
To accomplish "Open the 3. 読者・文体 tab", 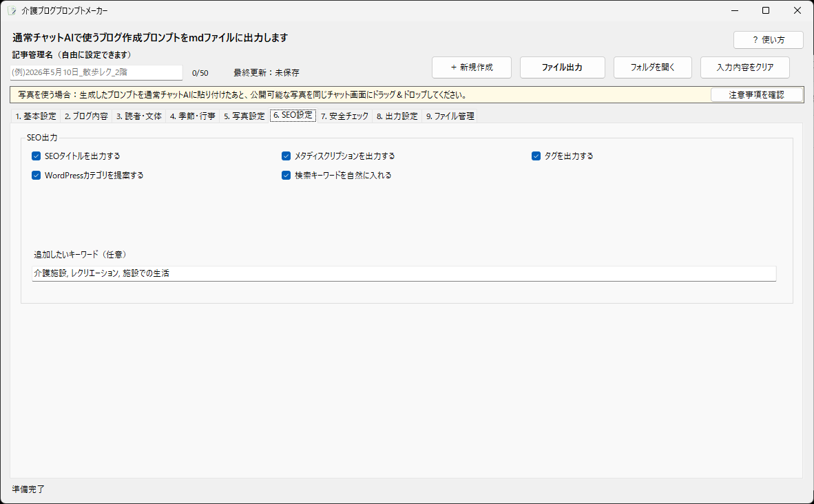I will point(138,116).
